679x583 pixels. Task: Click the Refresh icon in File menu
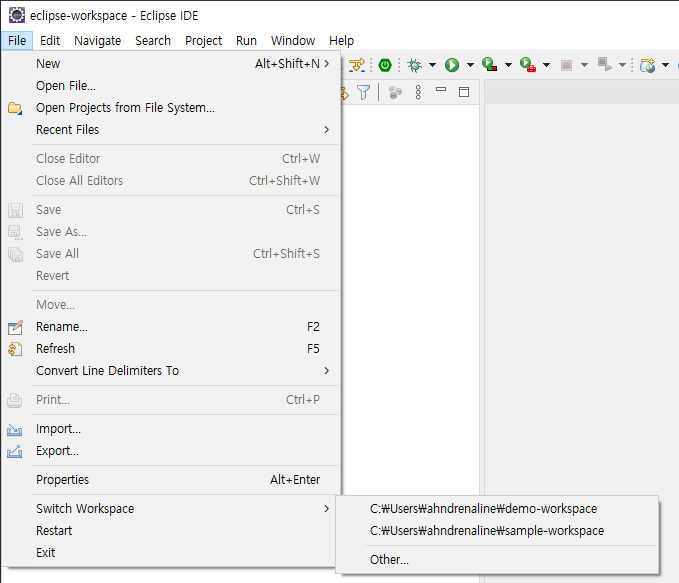(x=15, y=349)
